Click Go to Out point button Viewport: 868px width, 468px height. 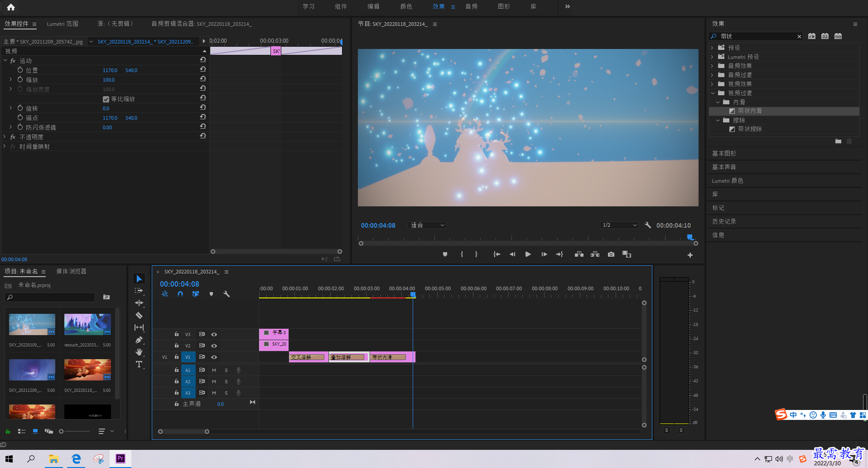point(559,254)
